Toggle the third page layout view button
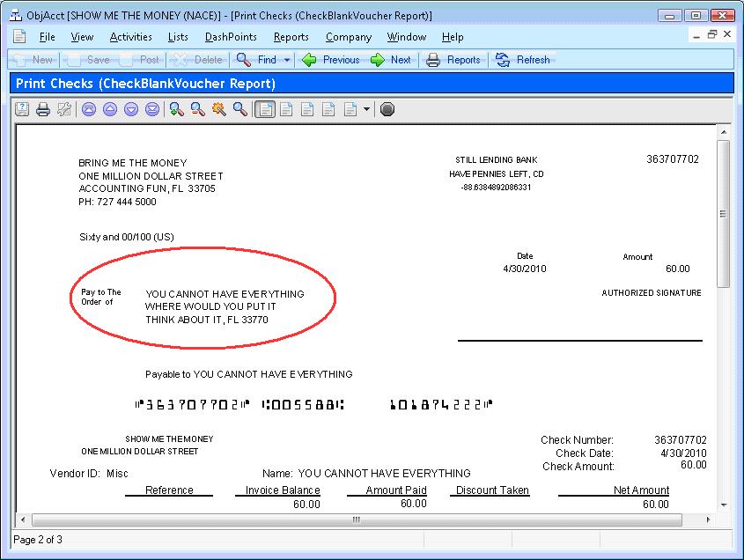The image size is (744, 560). tap(306, 109)
